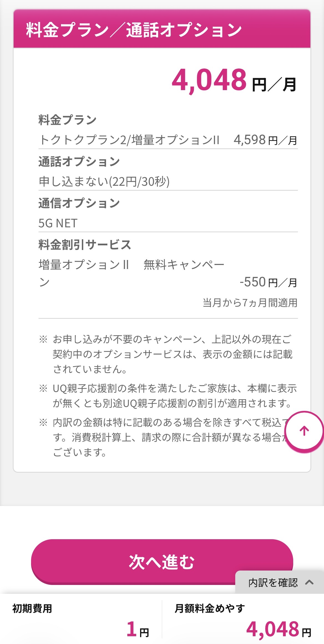The width and height of the screenshot is (324, 644).
Task: Click the 次へ進む button
Action: pyautogui.click(x=162, y=562)
